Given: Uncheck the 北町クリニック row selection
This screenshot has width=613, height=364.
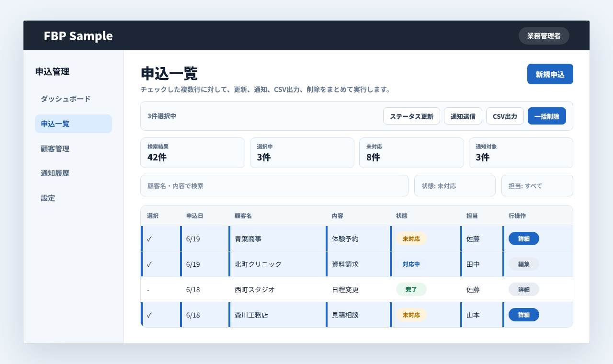Looking at the screenshot, I should (x=149, y=264).
